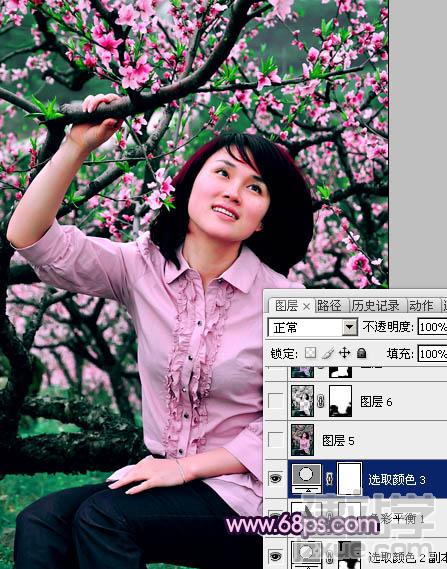Image resolution: width=447 pixels, height=569 pixels.
Task: Toggle lock position move icon
Action: [x=344, y=352]
